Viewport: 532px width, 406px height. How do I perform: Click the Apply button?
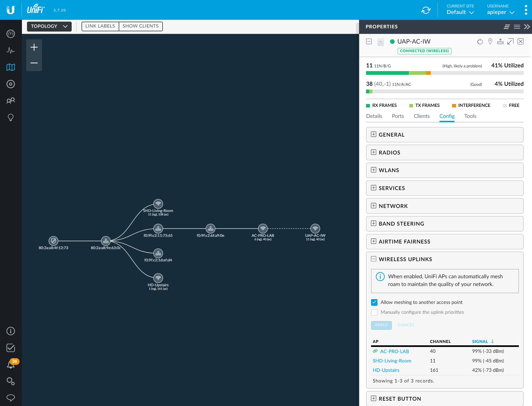tap(381, 325)
